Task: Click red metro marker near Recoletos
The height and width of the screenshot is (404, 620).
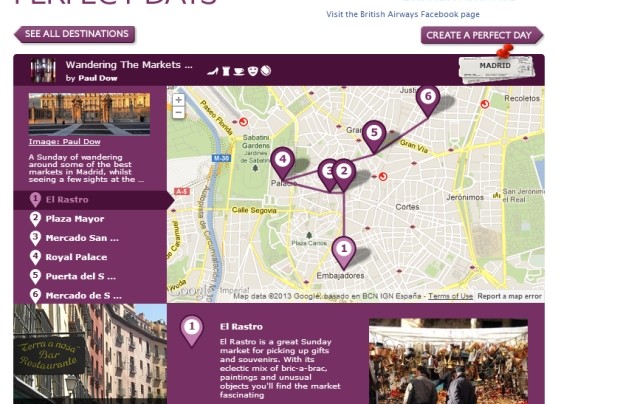Action: pyautogui.click(x=485, y=104)
